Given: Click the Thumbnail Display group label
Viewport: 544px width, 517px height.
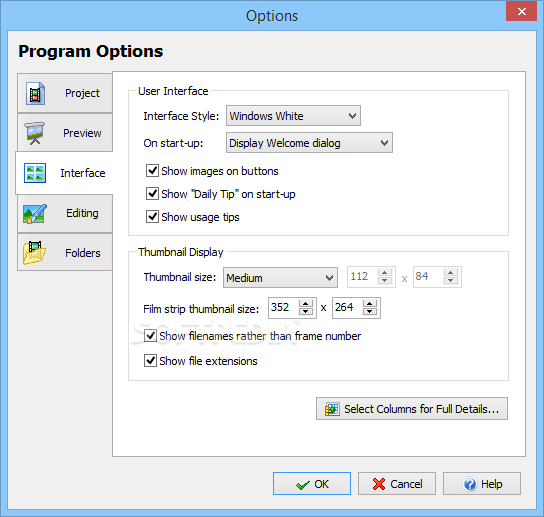Looking at the screenshot, I should click(x=180, y=252).
